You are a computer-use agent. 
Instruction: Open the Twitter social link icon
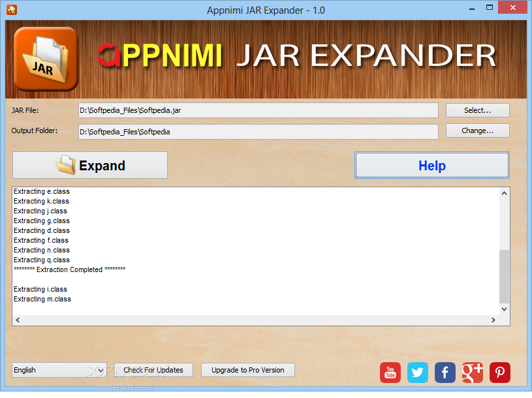417,373
